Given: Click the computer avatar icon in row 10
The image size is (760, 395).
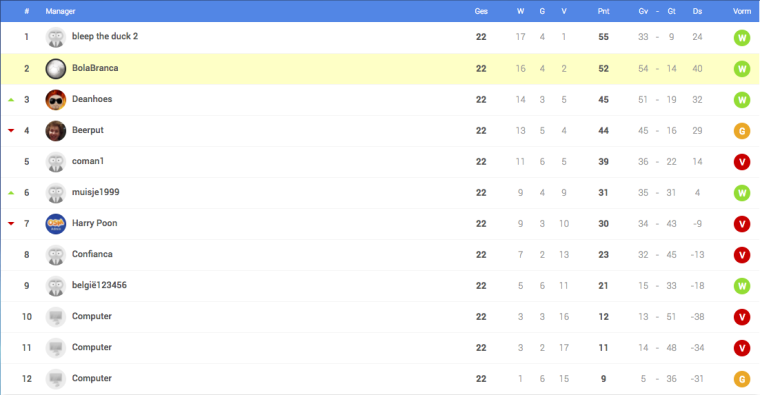Looking at the screenshot, I should (56, 317).
